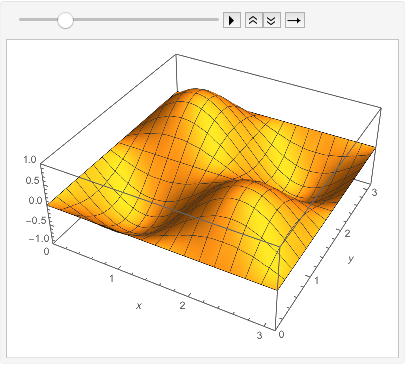
Task: Start the animation with the play button
Action: coord(232,20)
